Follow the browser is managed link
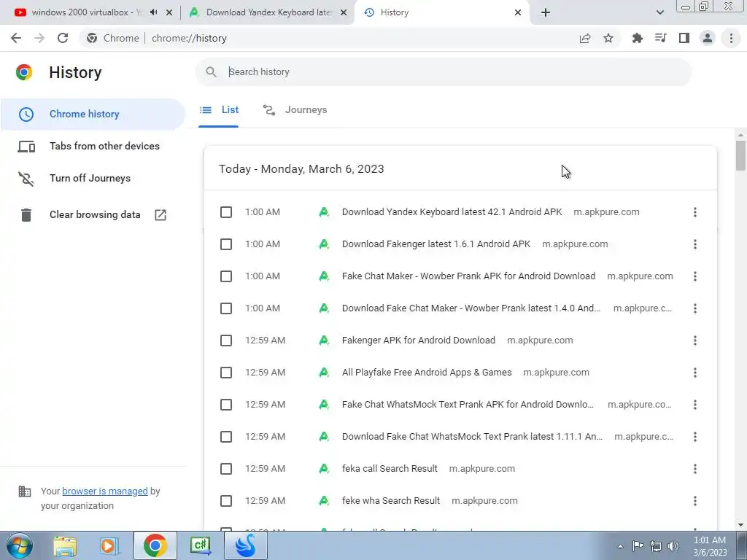747x560 pixels. [x=105, y=491]
